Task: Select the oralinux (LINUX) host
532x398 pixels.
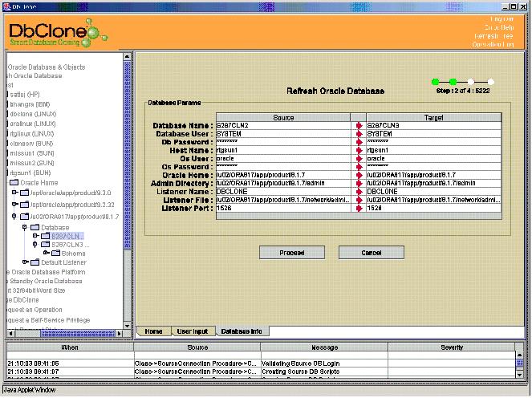Action: (x=33, y=124)
